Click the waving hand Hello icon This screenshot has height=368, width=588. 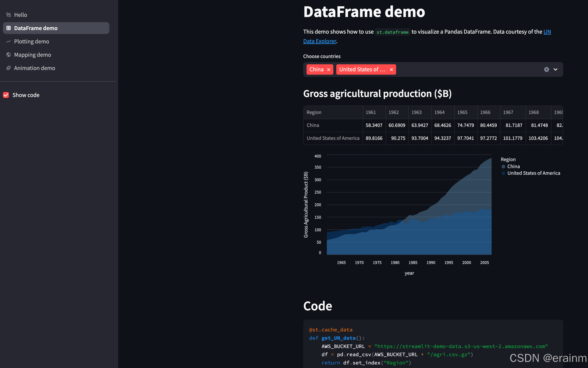(8, 15)
